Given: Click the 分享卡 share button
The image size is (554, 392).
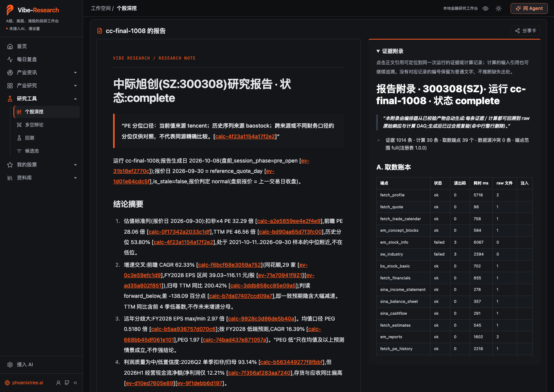Looking at the screenshot, I should pyautogui.click(x=526, y=31).
